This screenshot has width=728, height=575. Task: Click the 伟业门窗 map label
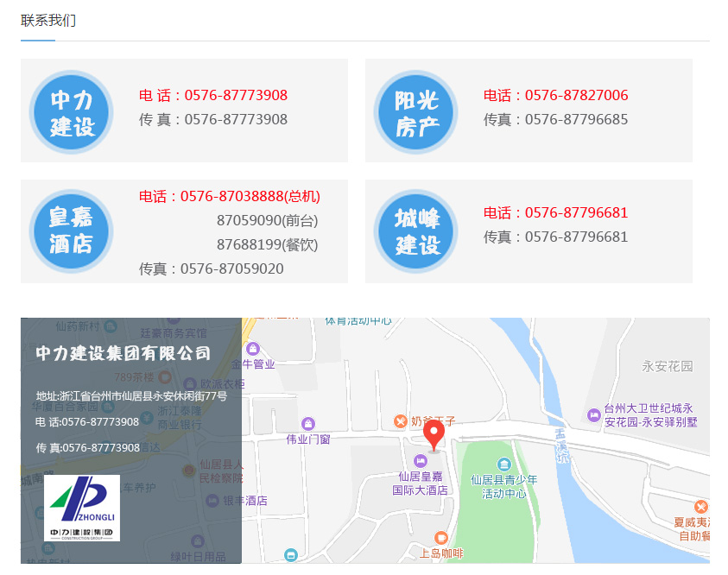pos(308,439)
